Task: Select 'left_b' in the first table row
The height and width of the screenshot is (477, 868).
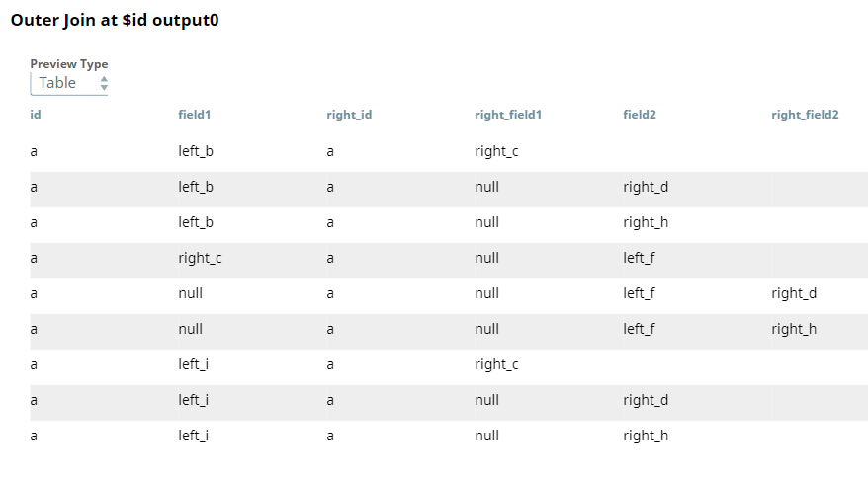Action: click(196, 151)
